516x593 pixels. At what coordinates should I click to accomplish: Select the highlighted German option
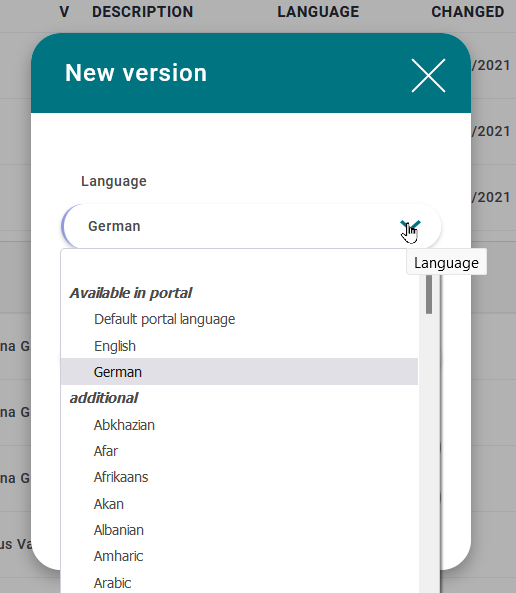239,372
